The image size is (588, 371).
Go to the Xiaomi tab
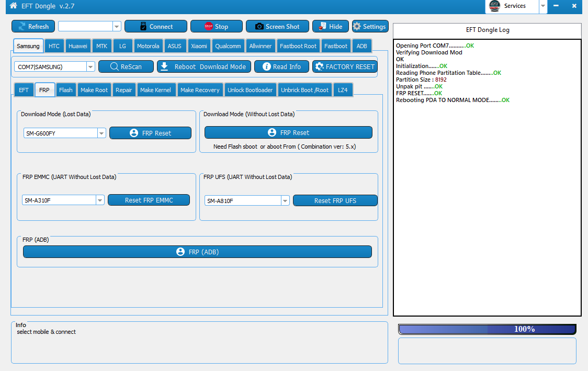[x=199, y=46]
